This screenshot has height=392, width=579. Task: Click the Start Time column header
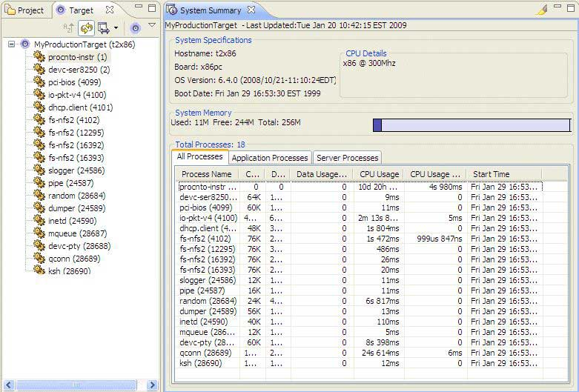[491, 174]
